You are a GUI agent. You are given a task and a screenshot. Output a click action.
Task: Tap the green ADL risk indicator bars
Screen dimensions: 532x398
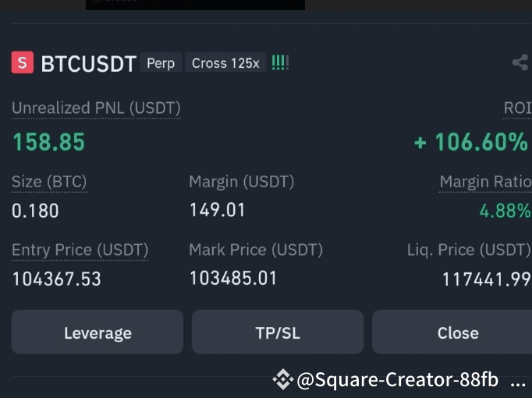coord(280,62)
